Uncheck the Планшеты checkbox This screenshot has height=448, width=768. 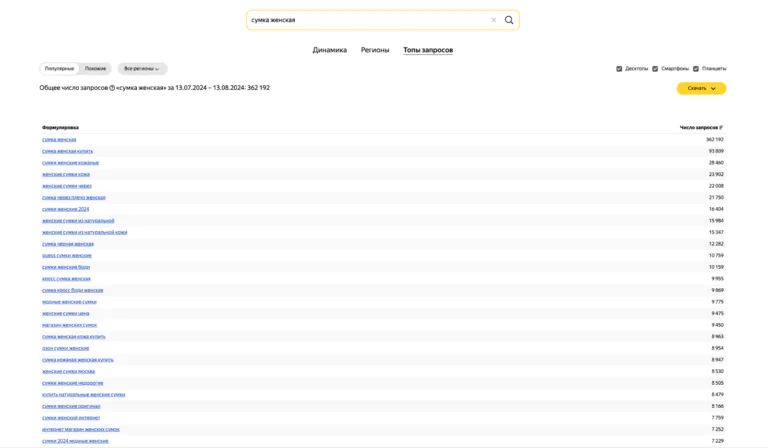click(696, 69)
